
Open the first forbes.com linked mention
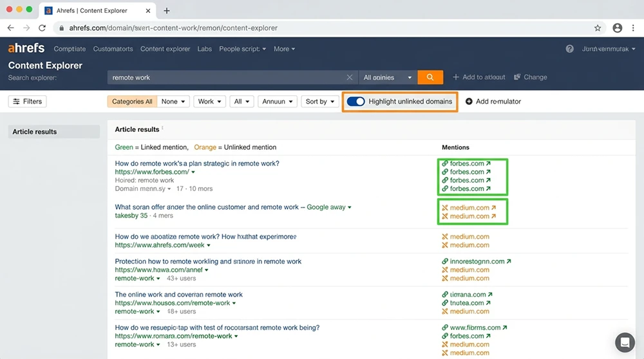coord(466,163)
